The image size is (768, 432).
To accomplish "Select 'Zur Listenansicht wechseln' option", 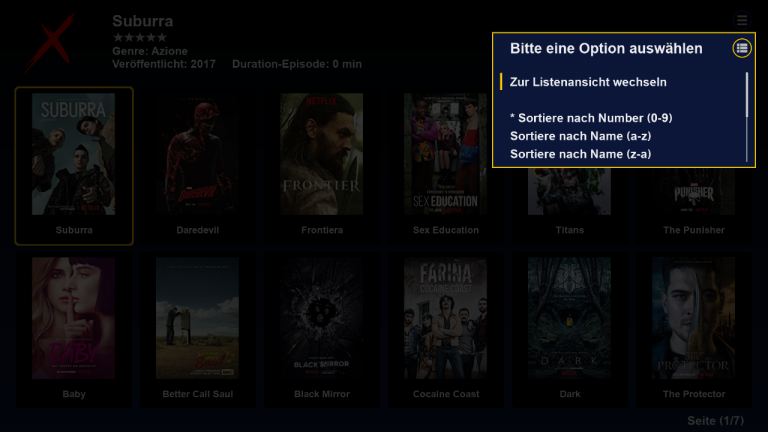I will [588, 82].
